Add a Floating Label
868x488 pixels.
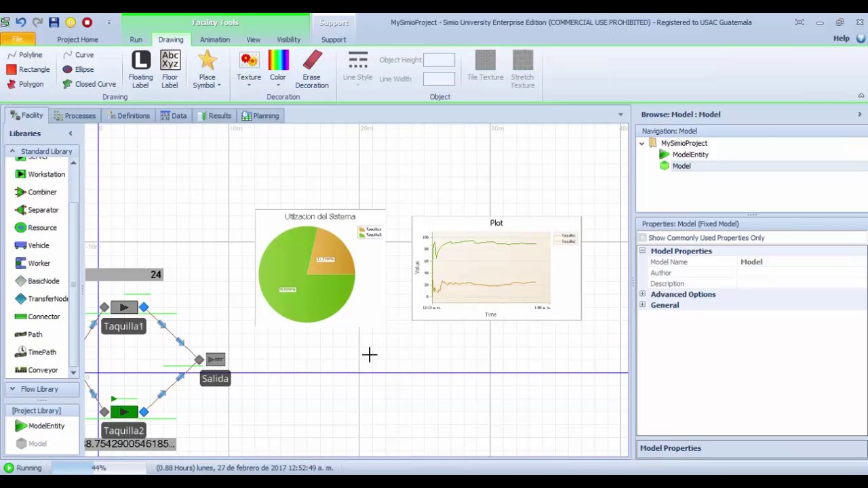[140, 70]
